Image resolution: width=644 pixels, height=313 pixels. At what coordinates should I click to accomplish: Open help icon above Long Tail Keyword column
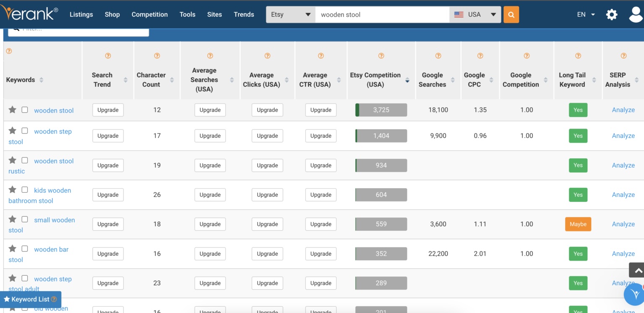[578, 56]
